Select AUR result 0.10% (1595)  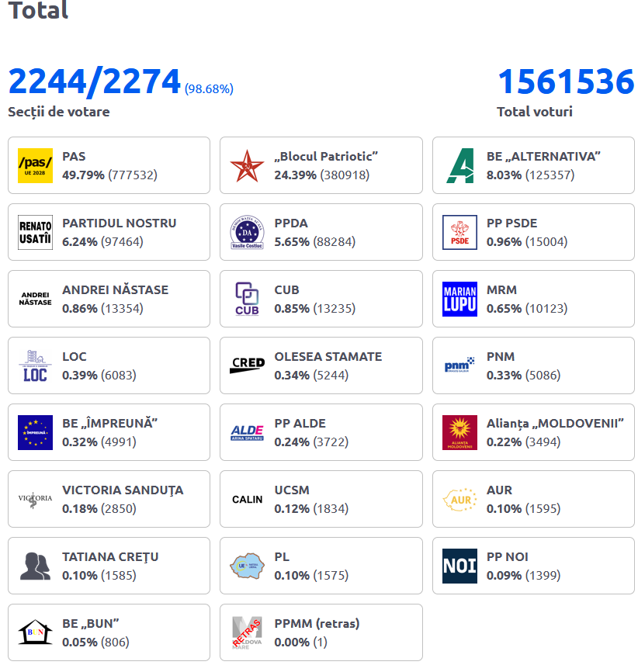tap(524, 509)
